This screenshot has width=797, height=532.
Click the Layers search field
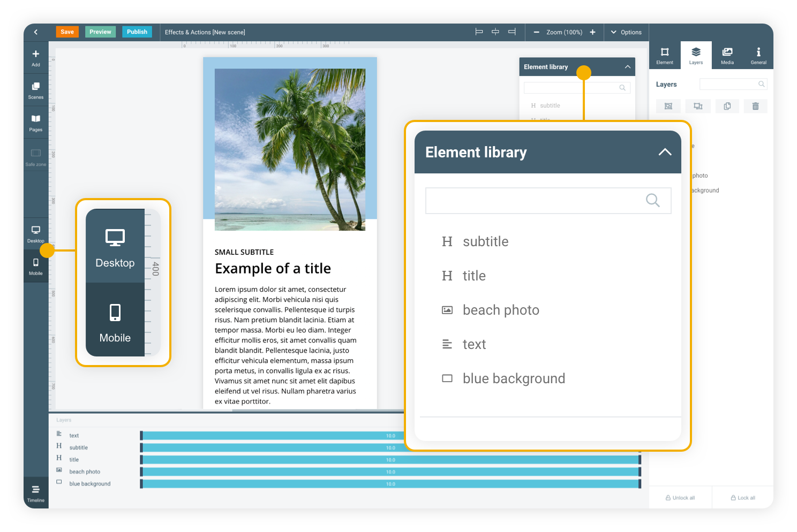point(729,84)
